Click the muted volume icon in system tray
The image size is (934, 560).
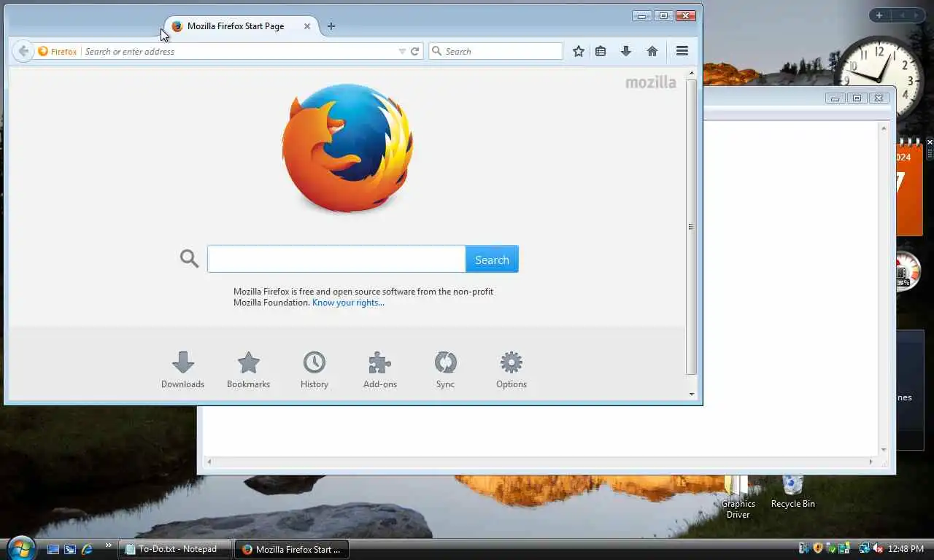tap(878, 548)
